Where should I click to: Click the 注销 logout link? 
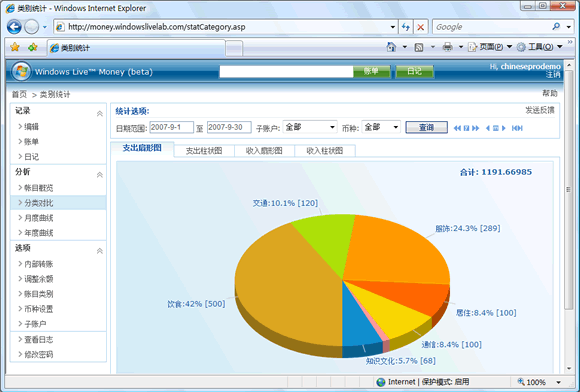(553, 75)
